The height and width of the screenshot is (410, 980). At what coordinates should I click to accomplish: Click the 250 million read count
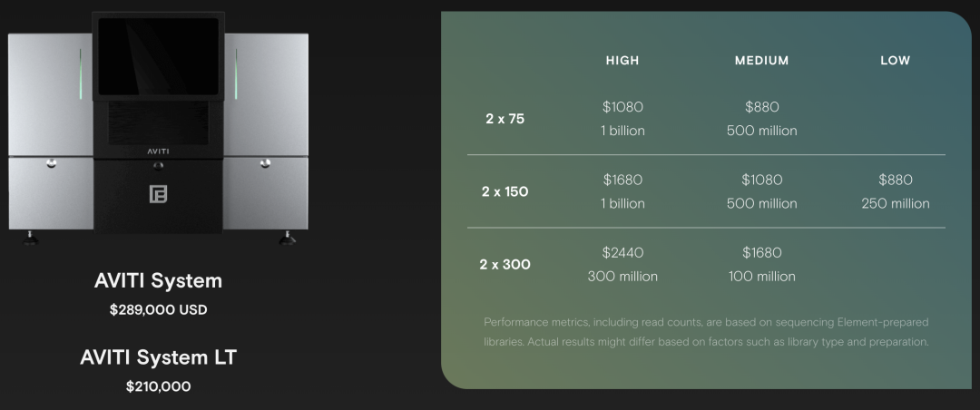(x=896, y=204)
